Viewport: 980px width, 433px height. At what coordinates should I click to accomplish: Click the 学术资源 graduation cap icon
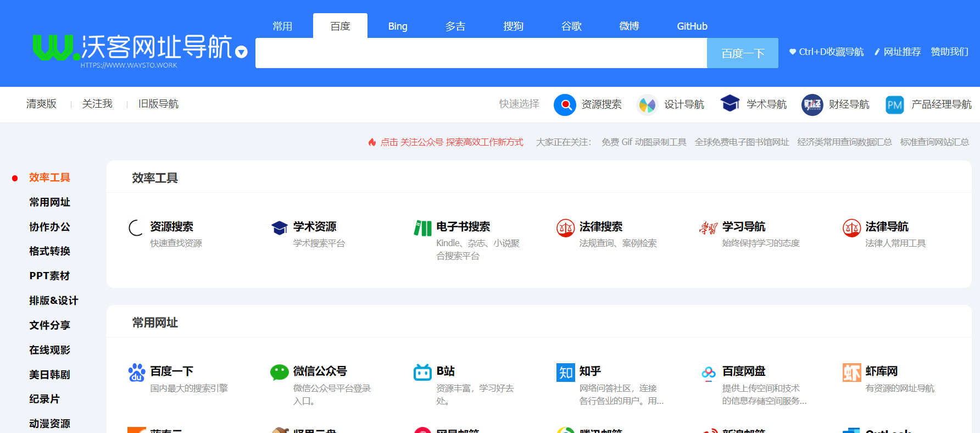tap(280, 227)
